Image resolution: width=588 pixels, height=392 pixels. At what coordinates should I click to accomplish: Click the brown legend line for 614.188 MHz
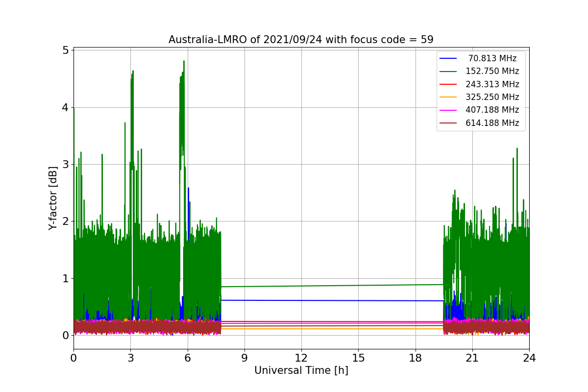[448, 123]
